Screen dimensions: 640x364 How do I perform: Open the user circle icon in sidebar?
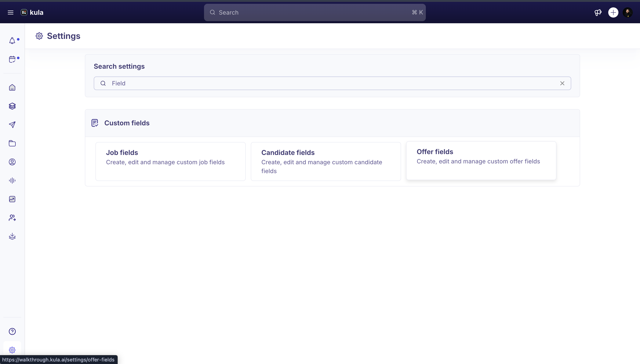click(x=12, y=162)
